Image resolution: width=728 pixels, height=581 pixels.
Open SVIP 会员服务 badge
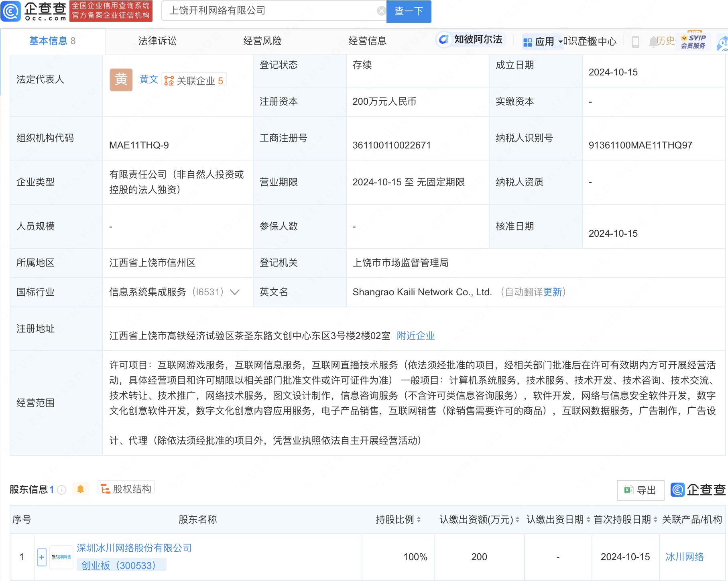click(x=693, y=41)
